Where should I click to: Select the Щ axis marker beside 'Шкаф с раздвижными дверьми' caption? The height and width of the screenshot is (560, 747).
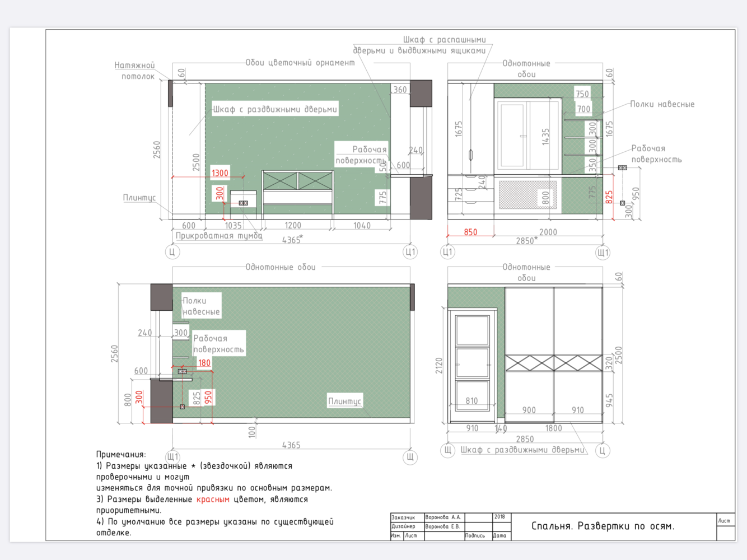click(x=447, y=450)
